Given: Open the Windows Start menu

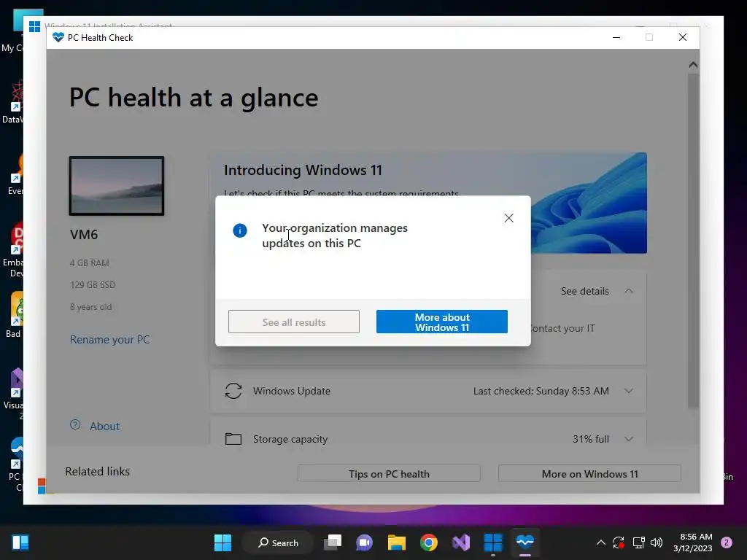Looking at the screenshot, I should 222,542.
